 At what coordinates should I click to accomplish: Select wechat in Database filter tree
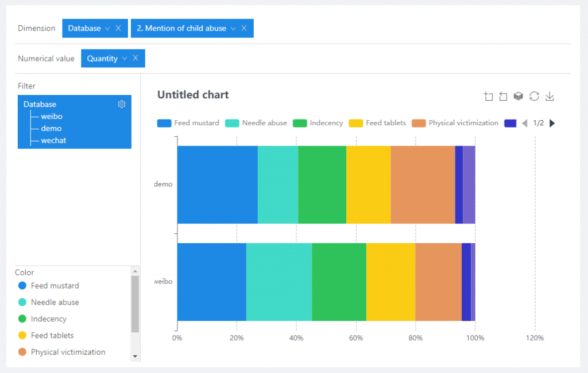pyautogui.click(x=53, y=140)
